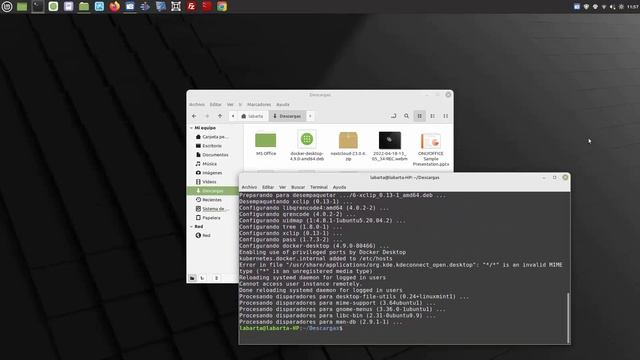Show tree view via the sidebar bottom-bar icon

click(x=203, y=278)
